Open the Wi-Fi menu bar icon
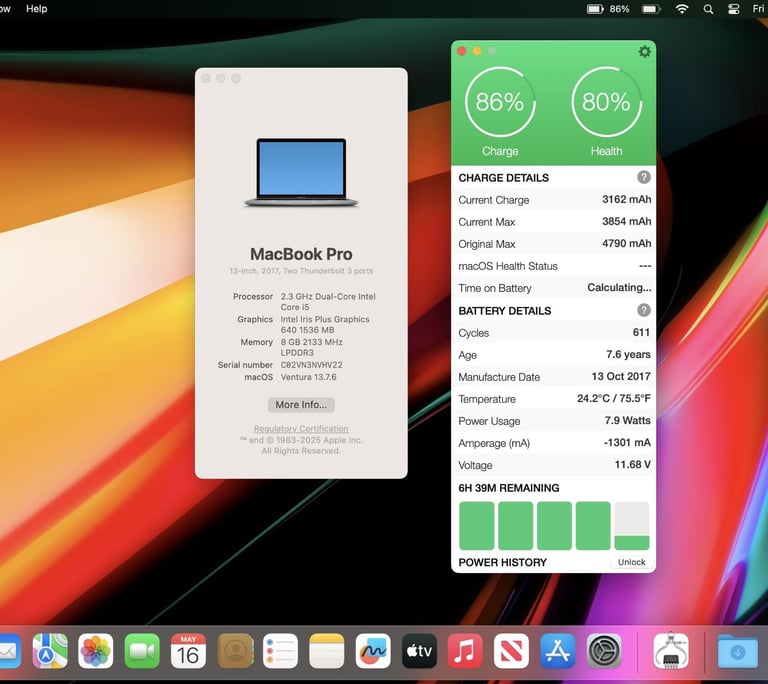The width and height of the screenshot is (768, 684). 682,9
